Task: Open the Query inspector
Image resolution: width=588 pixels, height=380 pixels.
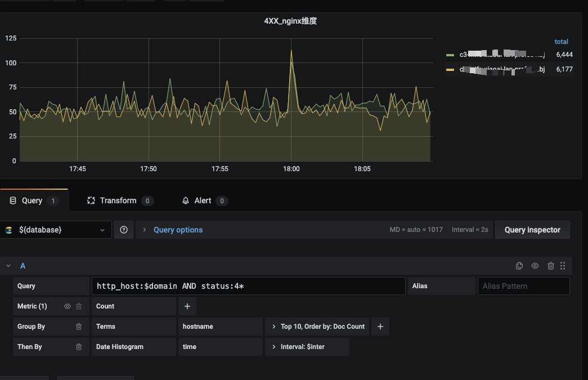Action: [x=532, y=230]
